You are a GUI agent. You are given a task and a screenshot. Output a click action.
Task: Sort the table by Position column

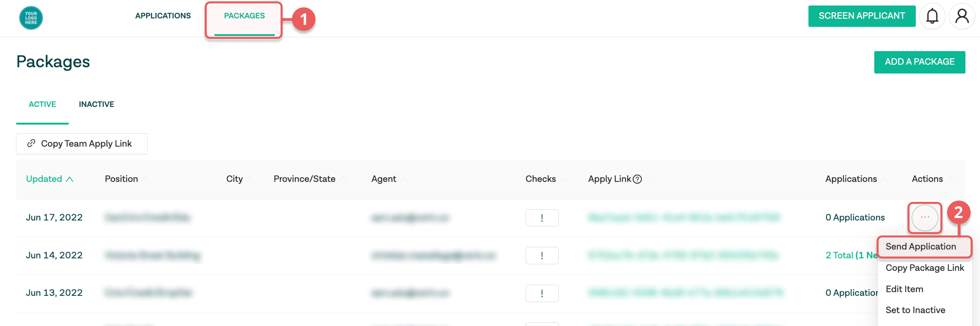coord(127,179)
